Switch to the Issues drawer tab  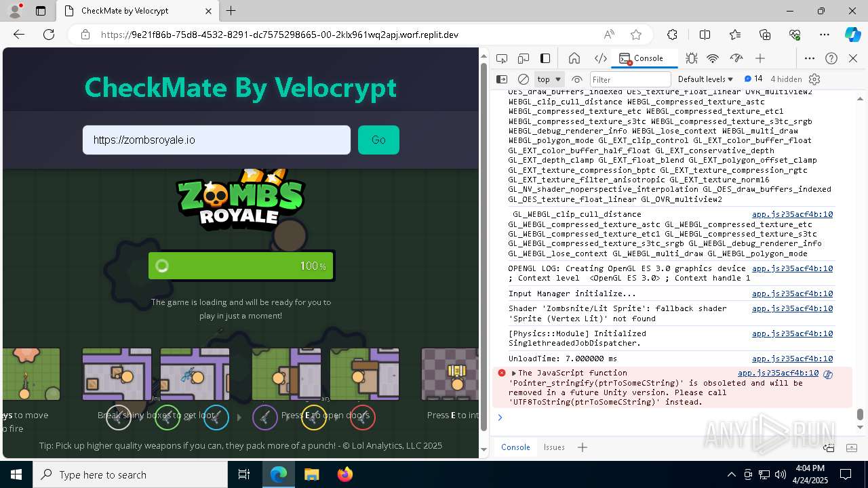[554, 447]
